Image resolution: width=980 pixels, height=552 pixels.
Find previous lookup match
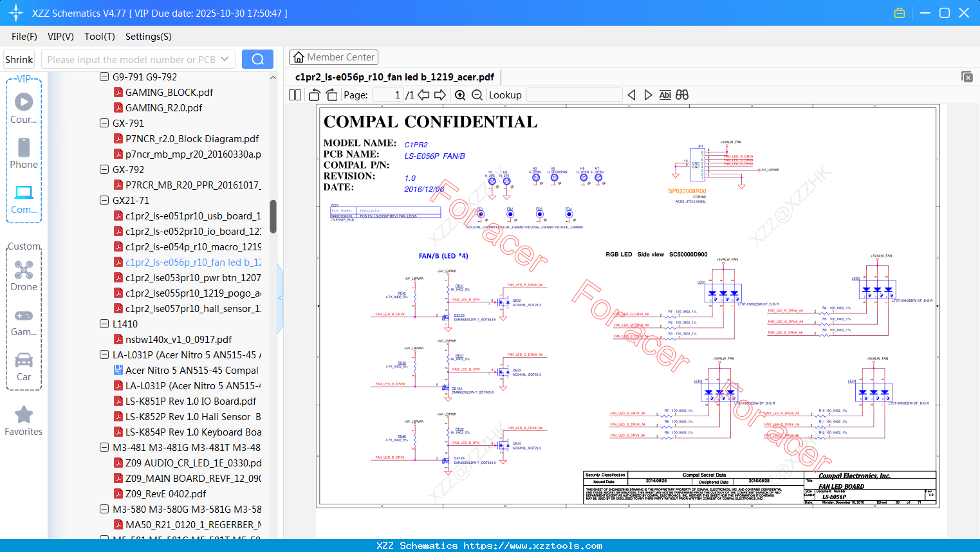click(631, 95)
